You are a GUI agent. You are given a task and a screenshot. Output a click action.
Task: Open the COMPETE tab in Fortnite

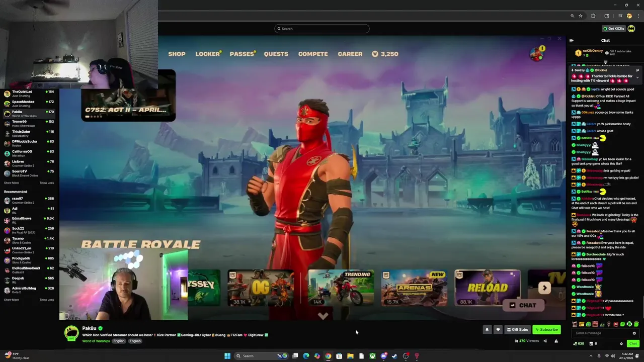coord(313,54)
